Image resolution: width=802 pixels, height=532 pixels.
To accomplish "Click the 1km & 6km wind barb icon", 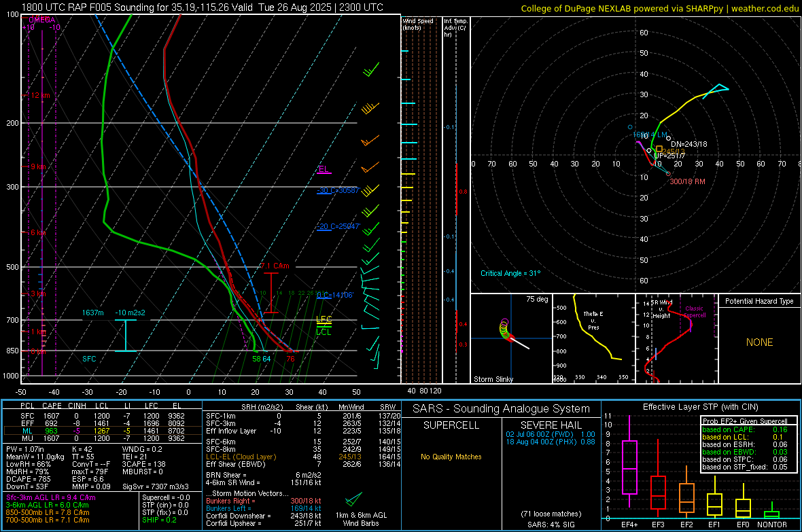I will pos(353,499).
